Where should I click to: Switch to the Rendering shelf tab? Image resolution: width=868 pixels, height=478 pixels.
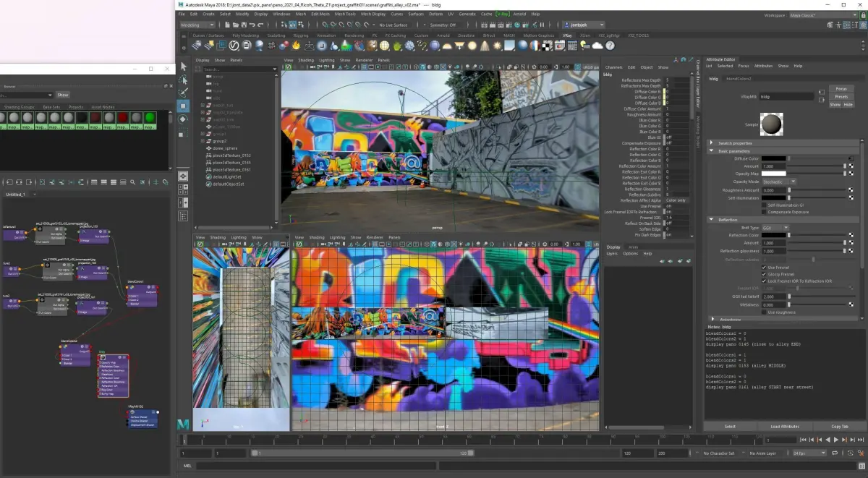(354, 35)
